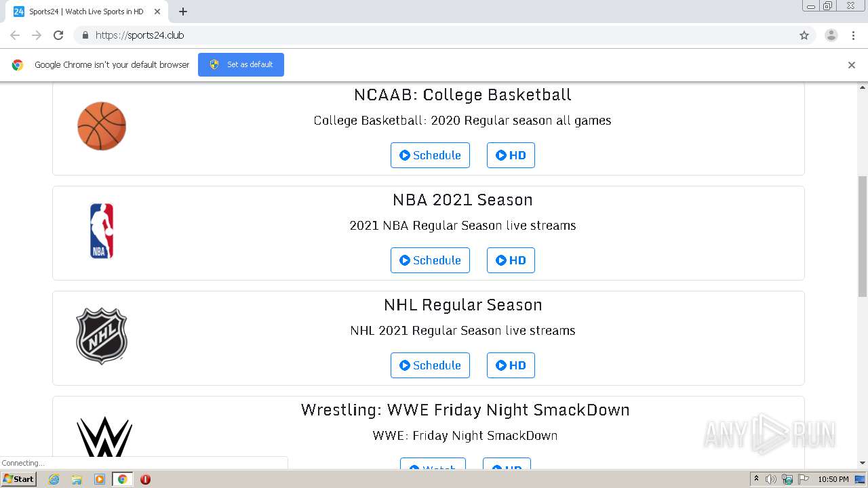Viewport: 868px width, 488px height.
Task: Click the scrollbar up arrow
Action: pos(863,87)
